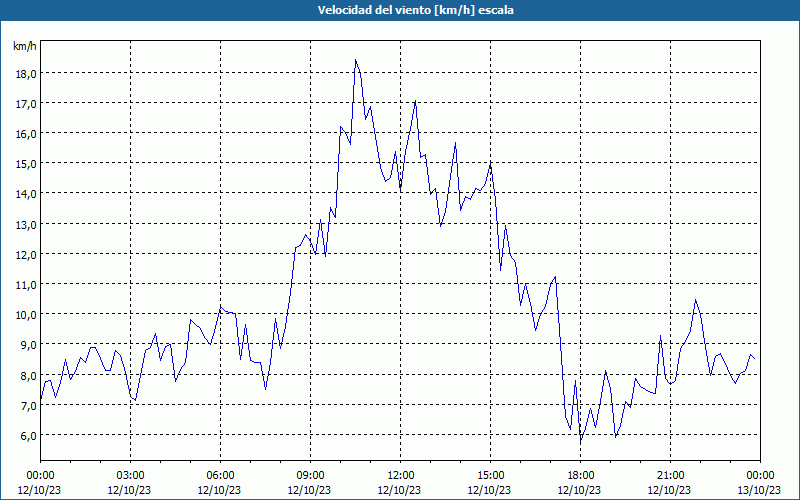
Task: Click the 18,0 y-axis label
Action: point(26,73)
